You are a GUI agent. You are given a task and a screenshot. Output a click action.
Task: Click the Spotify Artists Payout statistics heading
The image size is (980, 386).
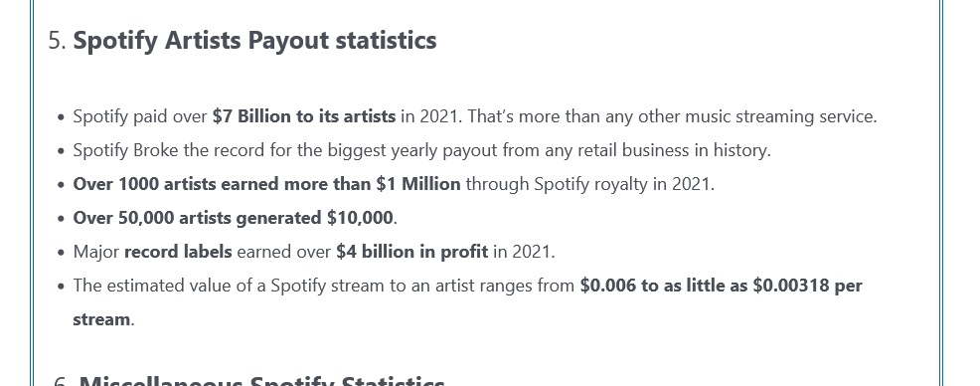(255, 41)
